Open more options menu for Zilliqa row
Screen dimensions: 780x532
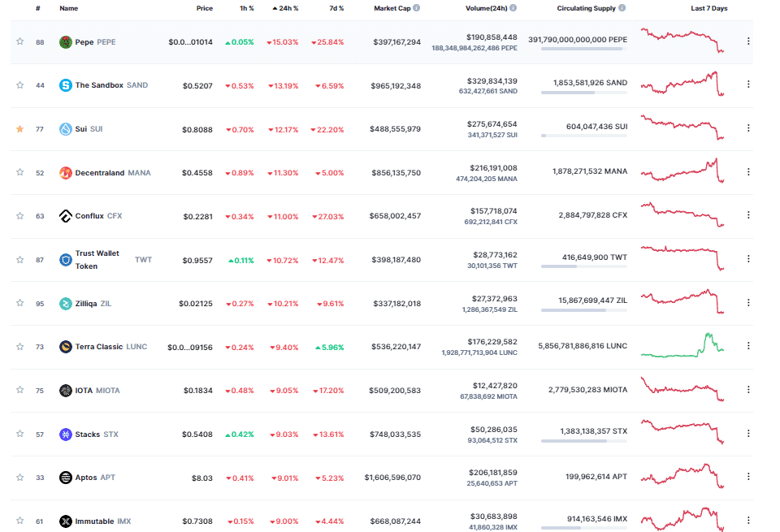point(748,303)
